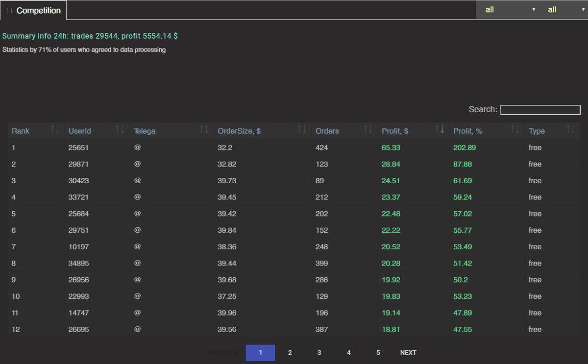588x364 pixels.
Task: Select the Competition tab
Action: pyautogui.click(x=33, y=10)
